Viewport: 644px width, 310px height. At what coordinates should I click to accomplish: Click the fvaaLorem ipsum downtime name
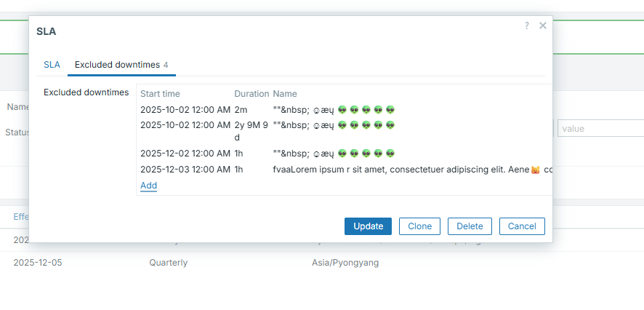[x=407, y=170]
